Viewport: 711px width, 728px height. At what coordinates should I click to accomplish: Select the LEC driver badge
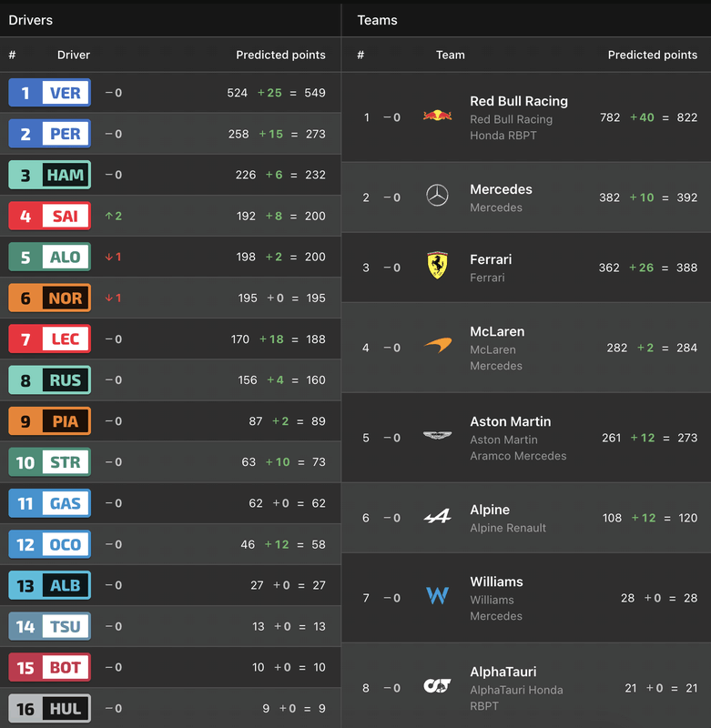pyautogui.click(x=49, y=339)
